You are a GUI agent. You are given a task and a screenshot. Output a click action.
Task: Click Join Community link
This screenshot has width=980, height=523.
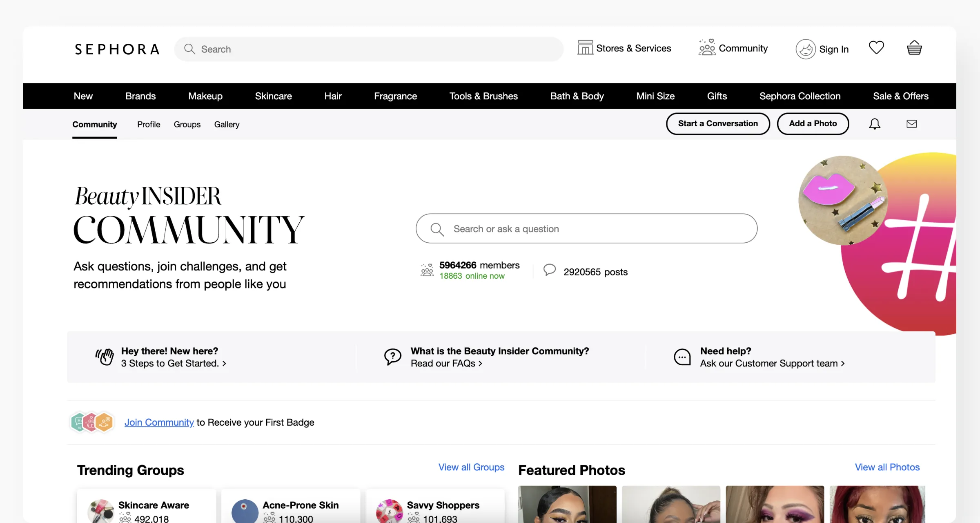click(x=159, y=422)
